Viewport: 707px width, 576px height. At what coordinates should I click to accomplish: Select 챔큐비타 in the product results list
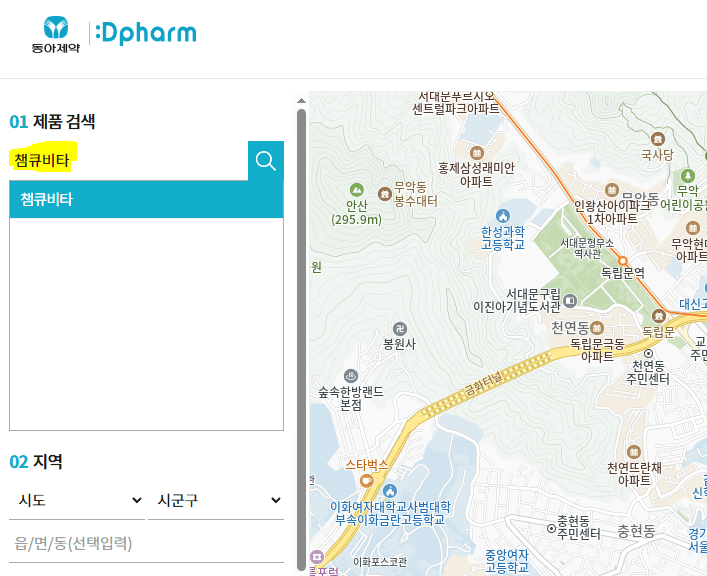tap(146, 199)
